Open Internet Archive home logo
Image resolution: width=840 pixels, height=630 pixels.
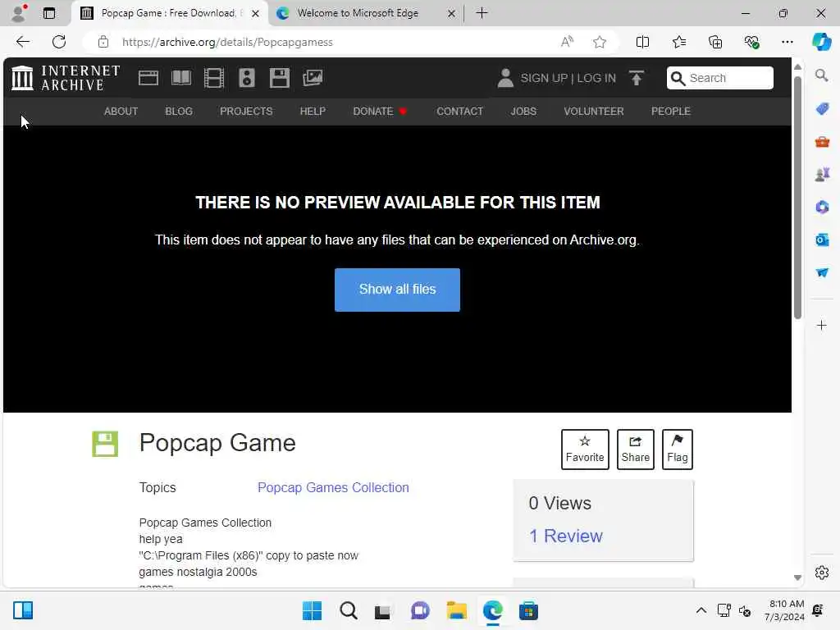point(66,78)
